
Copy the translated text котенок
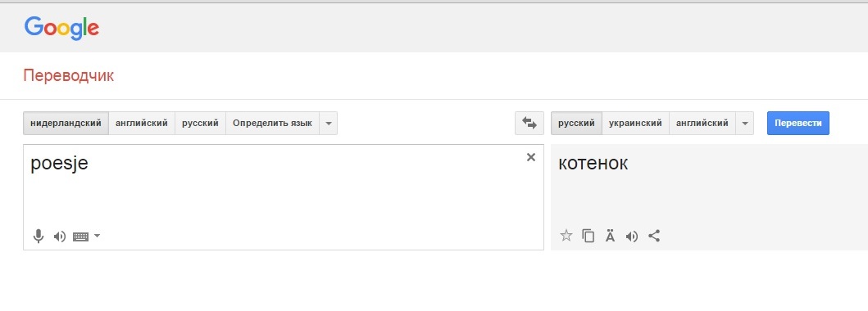(588, 236)
